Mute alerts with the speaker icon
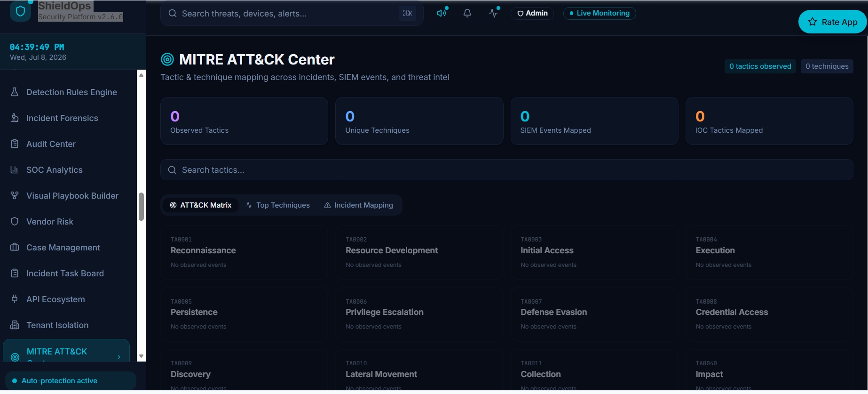This screenshot has height=394, width=868. tap(442, 13)
